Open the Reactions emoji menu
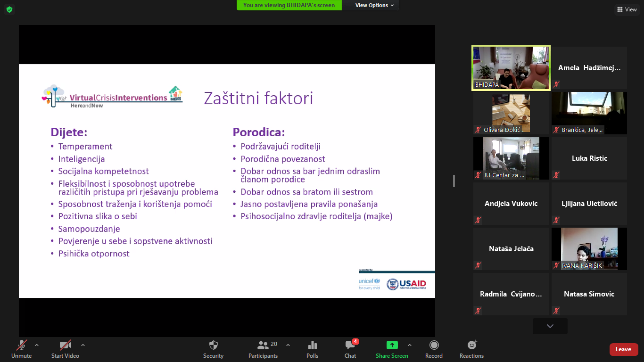 coord(471,349)
